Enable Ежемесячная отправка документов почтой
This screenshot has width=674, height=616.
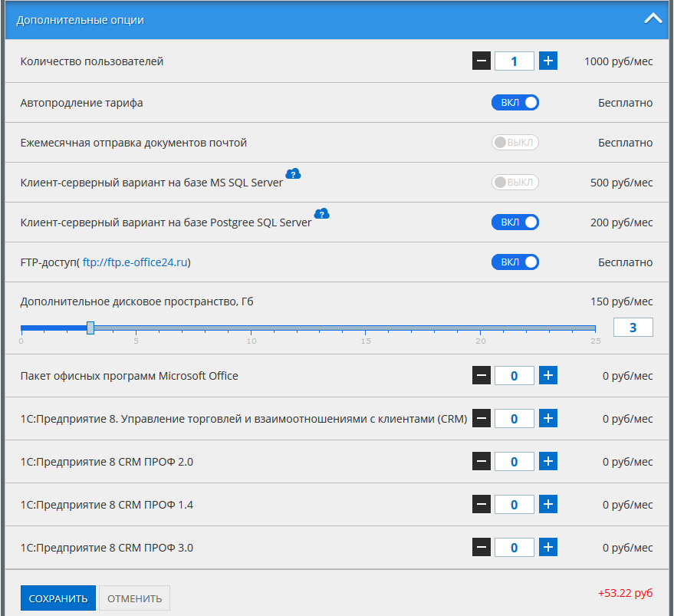coord(515,143)
